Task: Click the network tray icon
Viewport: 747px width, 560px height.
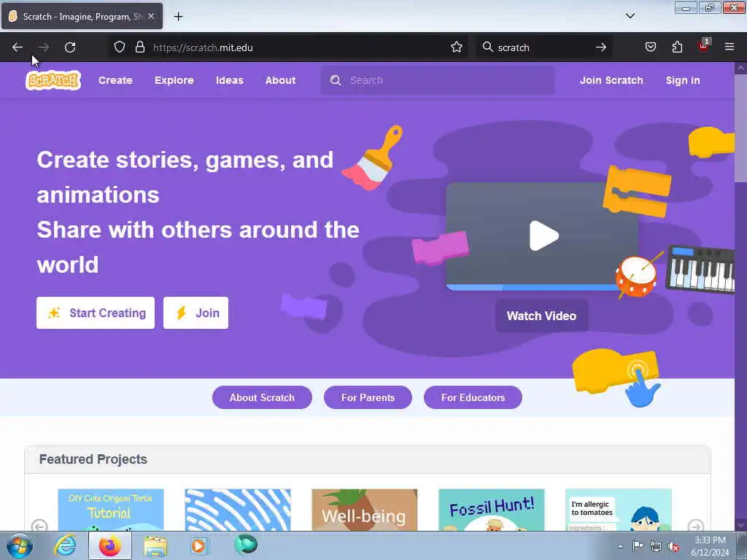Action: pos(656,547)
